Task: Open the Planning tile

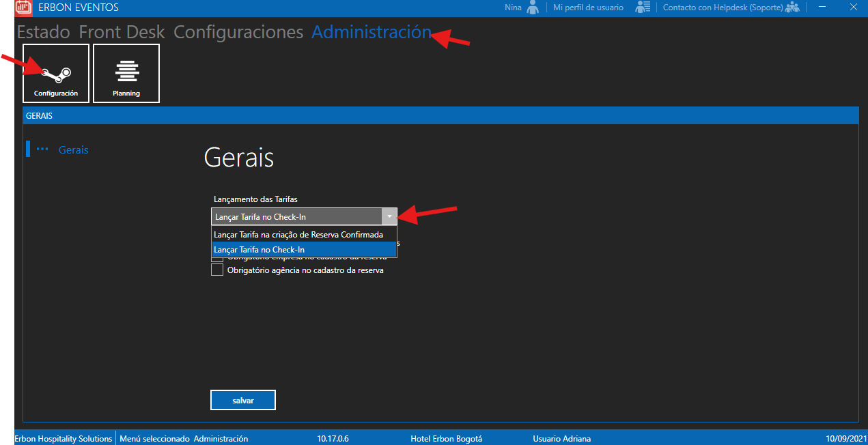Action: [x=126, y=73]
